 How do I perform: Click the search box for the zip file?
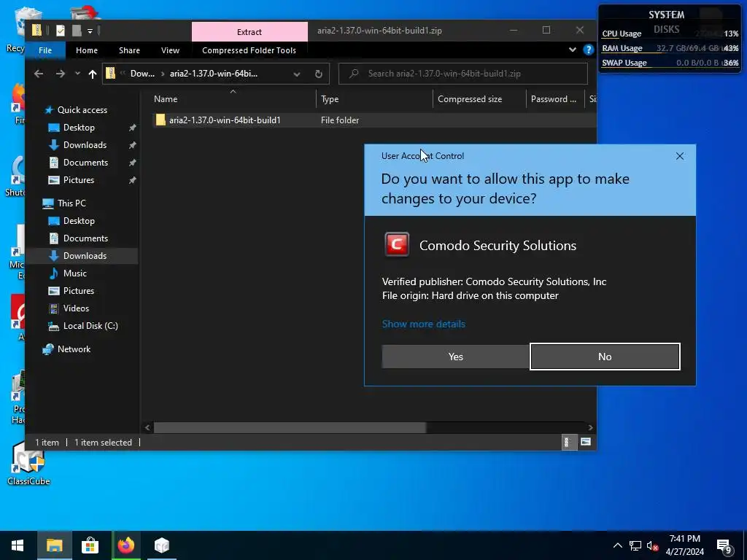click(x=462, y=74)
